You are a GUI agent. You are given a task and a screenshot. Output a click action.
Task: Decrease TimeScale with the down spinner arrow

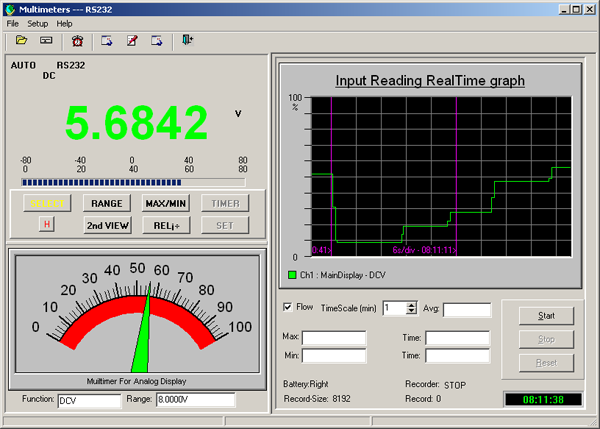point(411,311)
